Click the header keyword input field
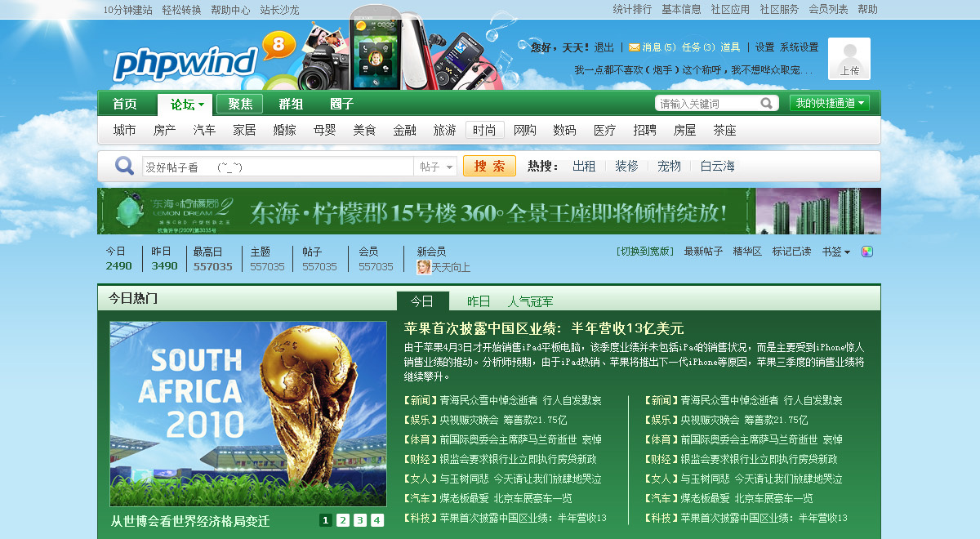This screenshot has height=539, width=980. pos(707,103)
